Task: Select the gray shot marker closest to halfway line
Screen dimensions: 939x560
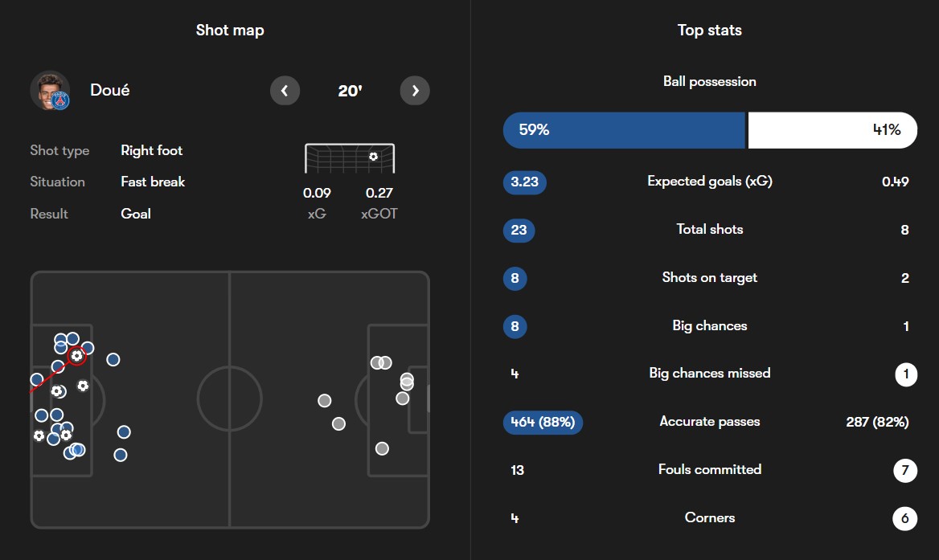Action: pyautogui.click(x=324, y=400)
